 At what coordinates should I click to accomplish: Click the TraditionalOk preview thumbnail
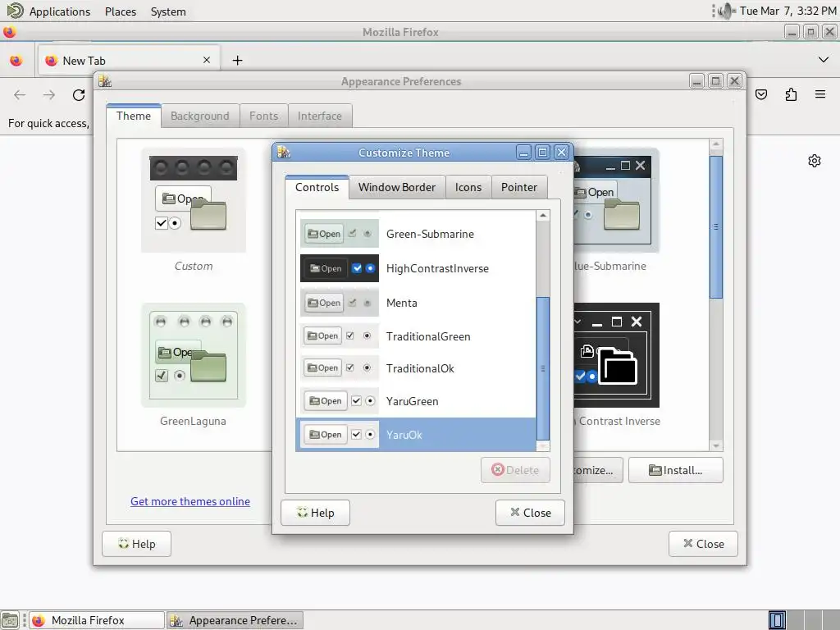pyautogui.click(x=339, y=368)
